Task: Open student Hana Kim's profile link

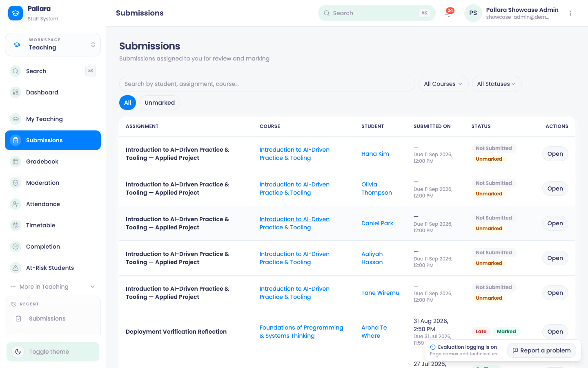Action: [x=375, y=154]
